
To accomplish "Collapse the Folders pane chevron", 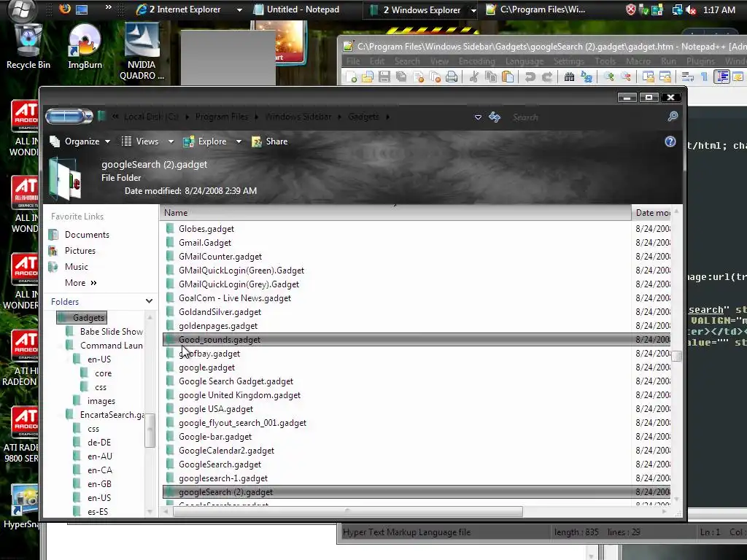I will point(149,301).
